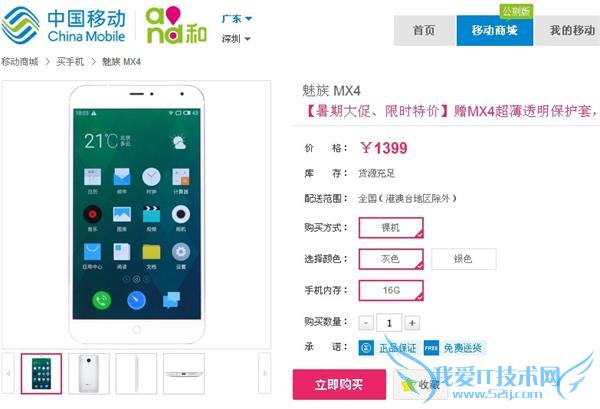
Task: Click the 立即购买 buy now button
Action: [x=339, y=384]
